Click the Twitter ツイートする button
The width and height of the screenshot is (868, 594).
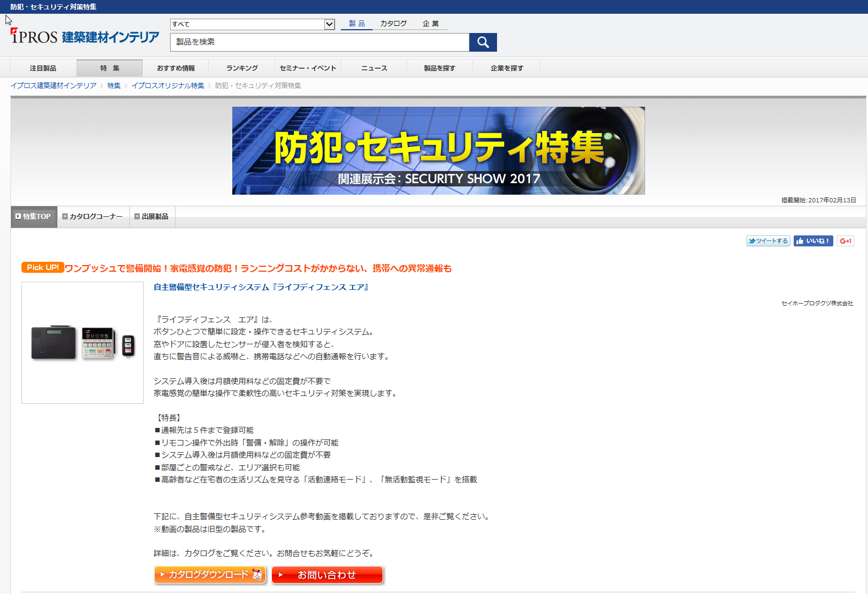coord(768,241)
